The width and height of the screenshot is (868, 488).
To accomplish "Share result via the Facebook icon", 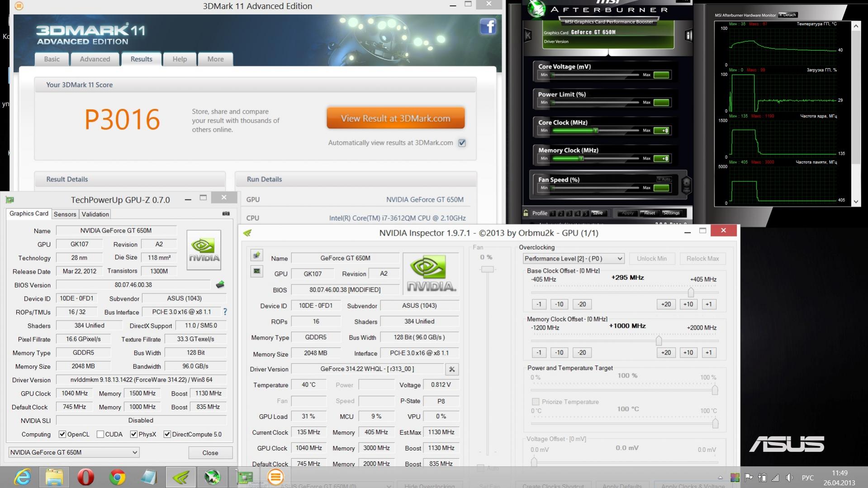I will click(488, 26).
